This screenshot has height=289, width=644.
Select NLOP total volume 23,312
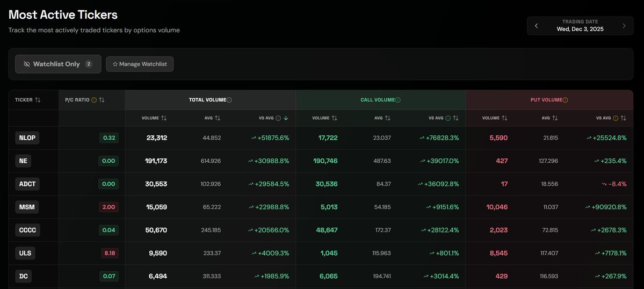[x=157, y=138]
